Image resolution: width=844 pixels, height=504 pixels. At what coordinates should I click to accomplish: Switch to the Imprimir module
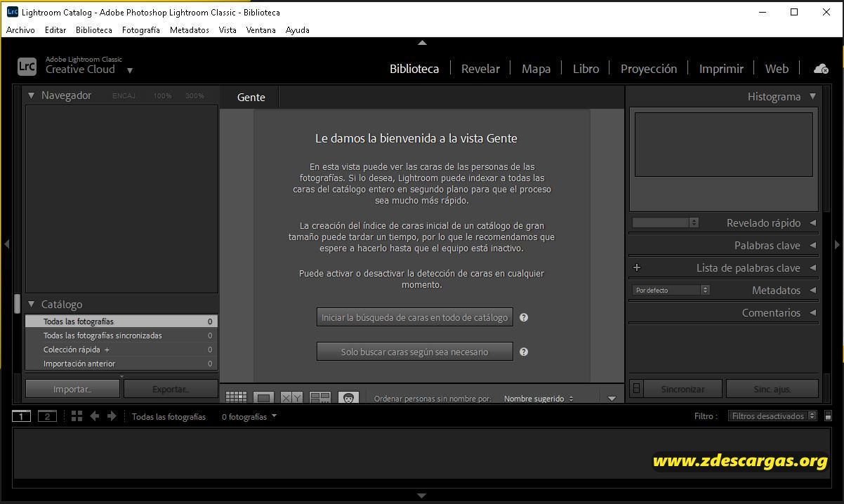[721, 69]
